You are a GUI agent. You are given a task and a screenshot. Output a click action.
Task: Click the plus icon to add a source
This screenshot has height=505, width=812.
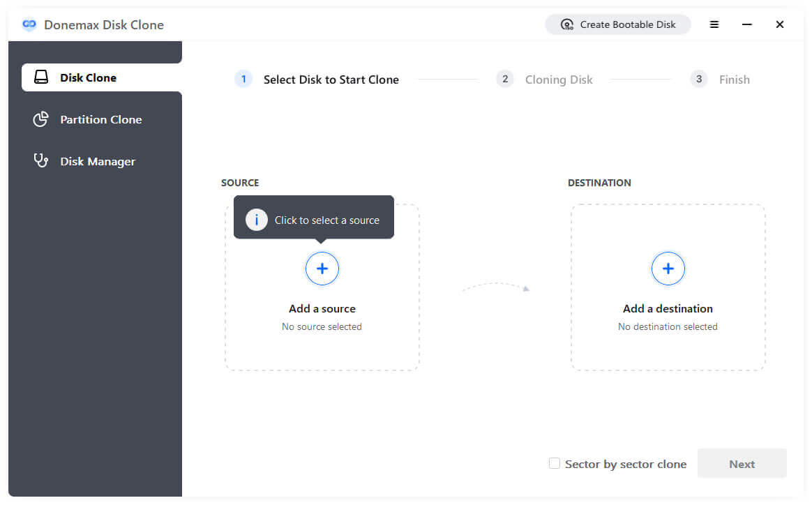tap(322, 269)
